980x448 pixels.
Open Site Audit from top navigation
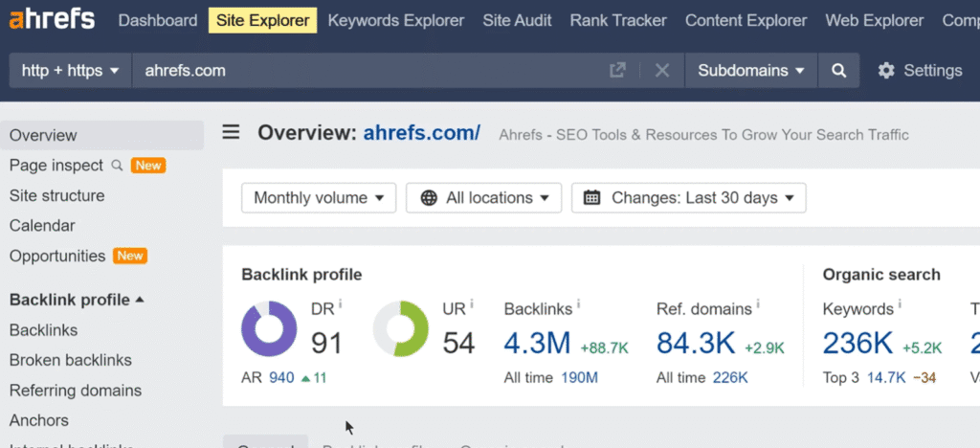point(517,21)
